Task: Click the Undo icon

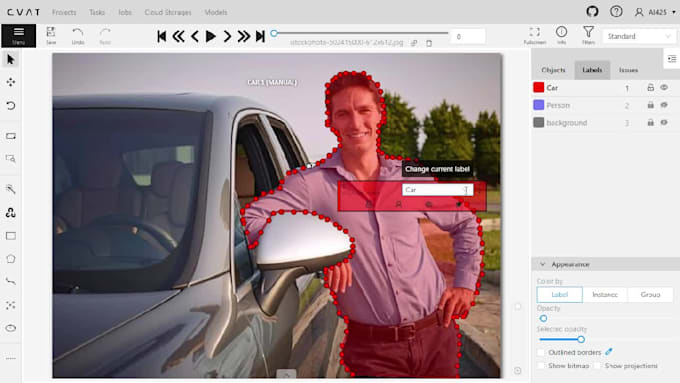Action: (78, 36)
